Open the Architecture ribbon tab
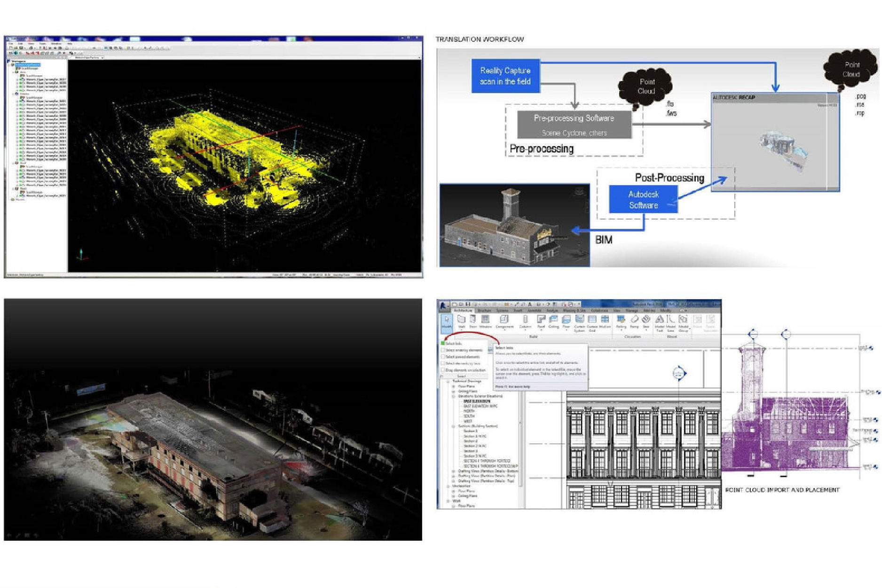Viewport: 882px width, 588px height. click(x=463, y=311)
